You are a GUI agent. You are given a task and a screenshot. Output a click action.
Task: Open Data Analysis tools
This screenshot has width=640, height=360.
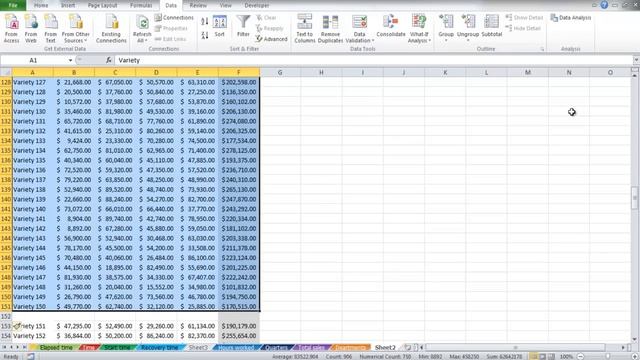(571, 18)
